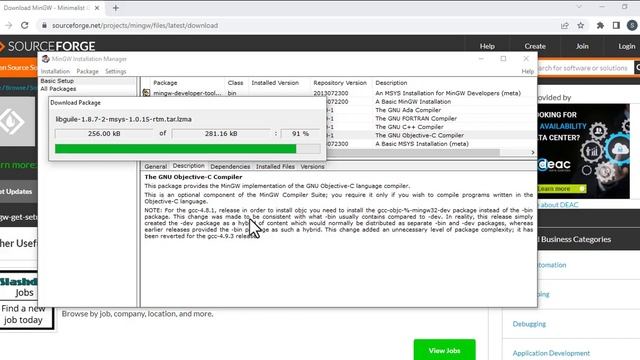
Task: Switch to the General tab
Action: [156, 167]
